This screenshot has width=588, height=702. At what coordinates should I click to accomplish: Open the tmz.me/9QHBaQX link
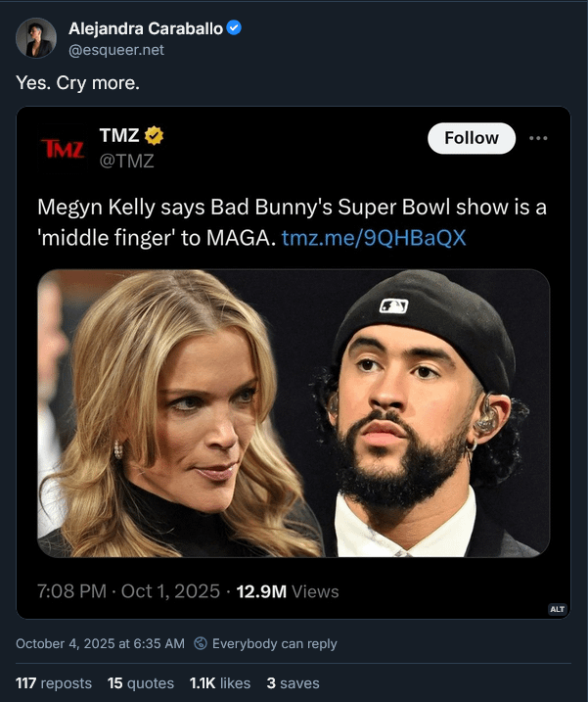[x=374, y=237]
